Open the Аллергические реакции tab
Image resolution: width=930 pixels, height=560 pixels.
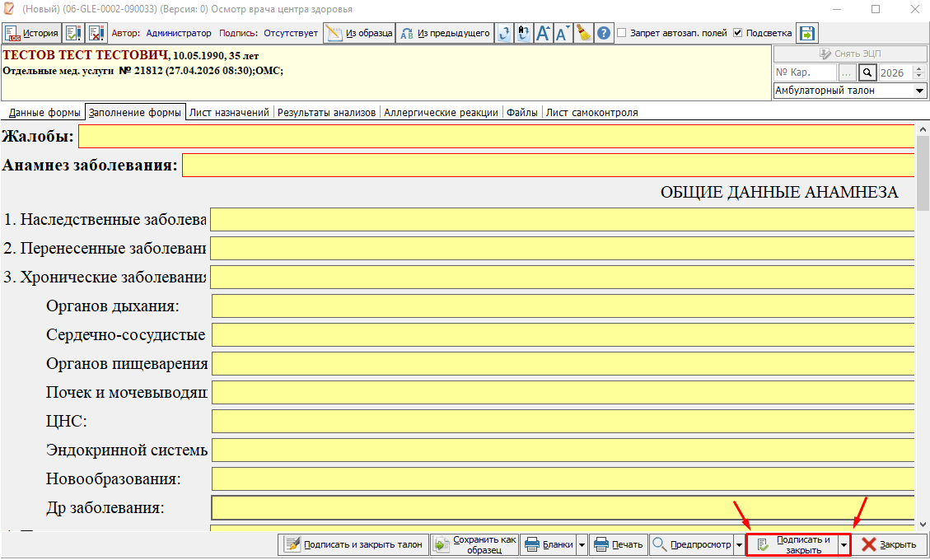(441, 112)
